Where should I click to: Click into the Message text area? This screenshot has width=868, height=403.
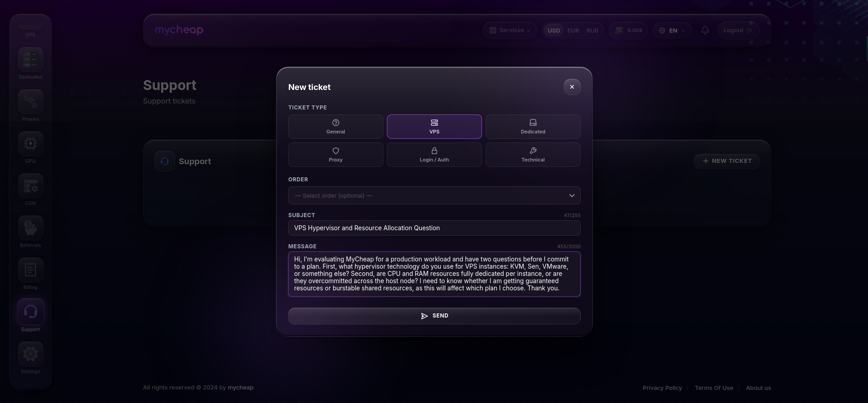(434, 274)
